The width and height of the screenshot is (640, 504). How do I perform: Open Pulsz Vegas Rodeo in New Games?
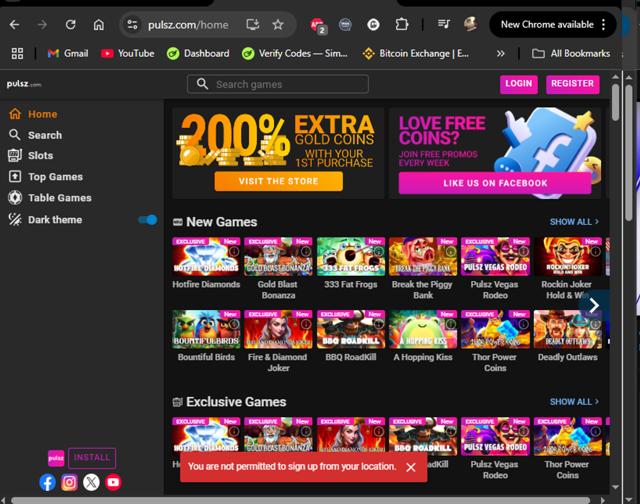coord(495,257)
